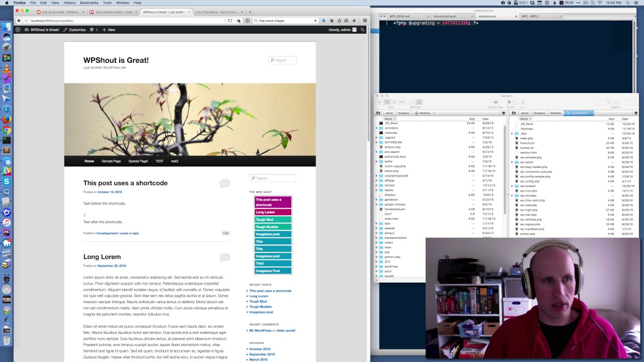644x362 pixels.
Task: Click Transmit Local search field
Action: (x=615, y=102)
